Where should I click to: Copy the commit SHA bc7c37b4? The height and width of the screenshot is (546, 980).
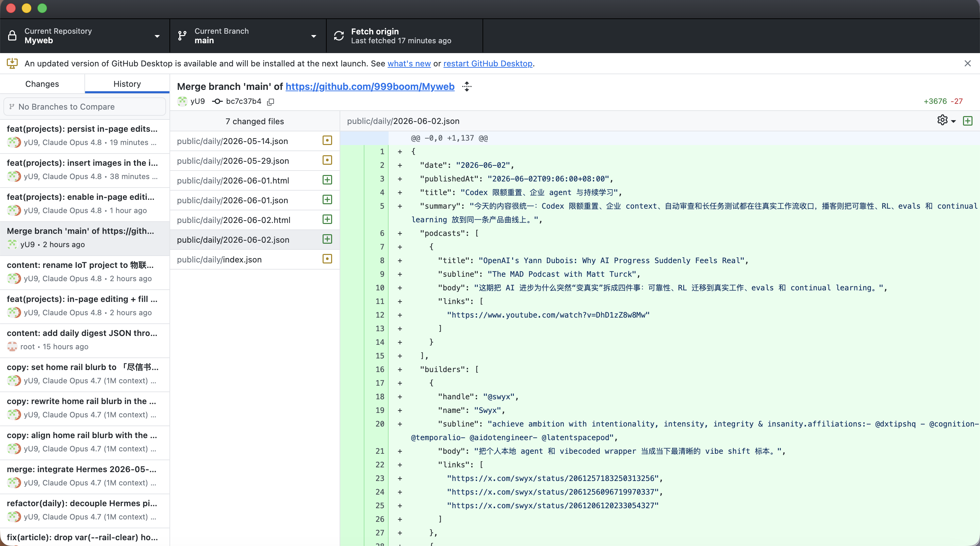pyautogui.click(x=271, y=101)
